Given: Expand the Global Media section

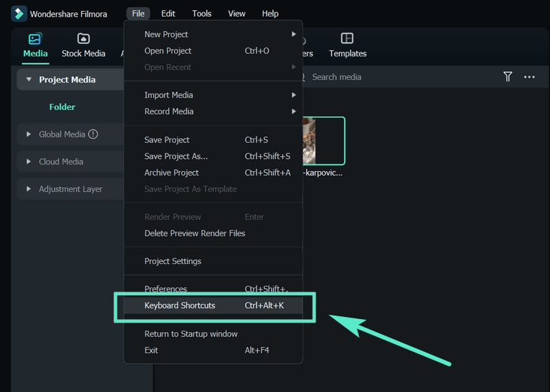Looking at the screenshot, I should [29, 134].
